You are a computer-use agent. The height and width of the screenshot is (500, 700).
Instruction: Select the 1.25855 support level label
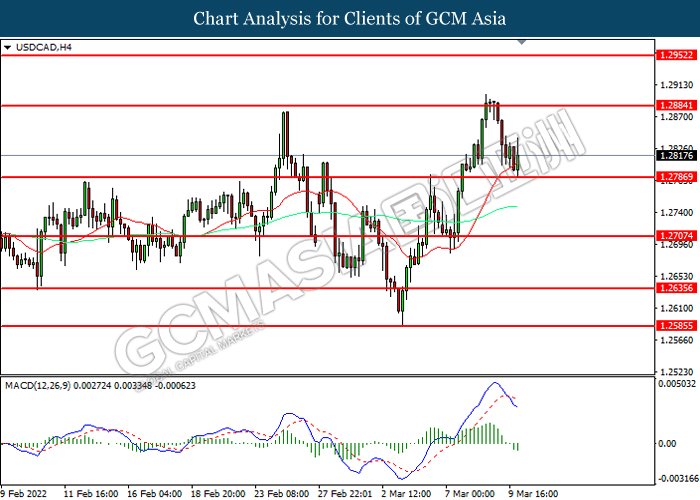pos(677,325)
